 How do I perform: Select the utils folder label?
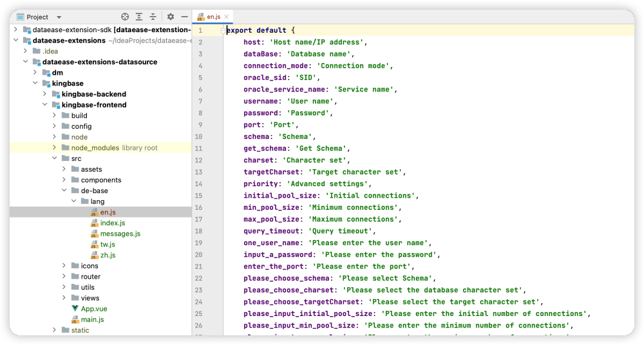pos(88,287)
